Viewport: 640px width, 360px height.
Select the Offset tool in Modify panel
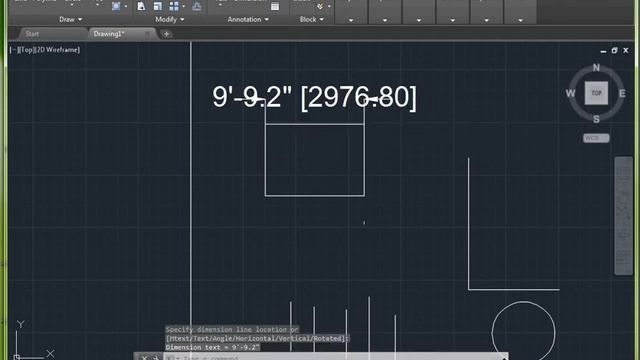click(x=197, y=6)
